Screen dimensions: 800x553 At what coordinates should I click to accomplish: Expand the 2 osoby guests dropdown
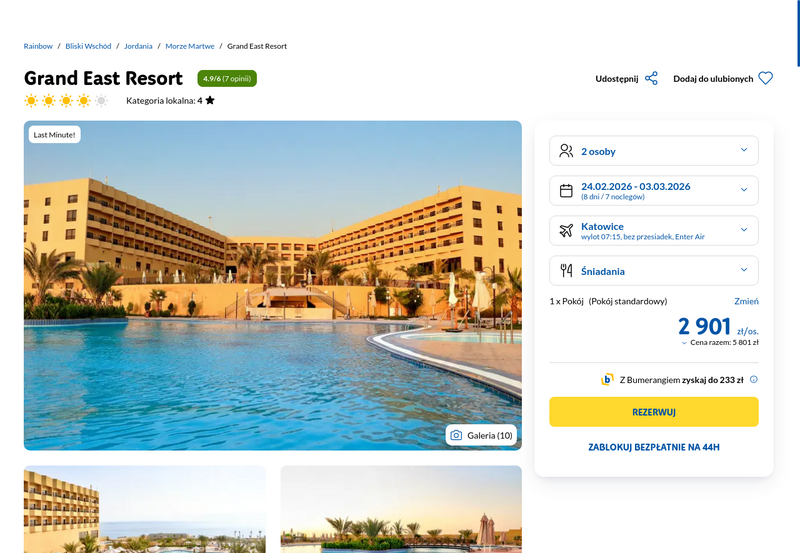pyautogui.click(x=654, y=150)
